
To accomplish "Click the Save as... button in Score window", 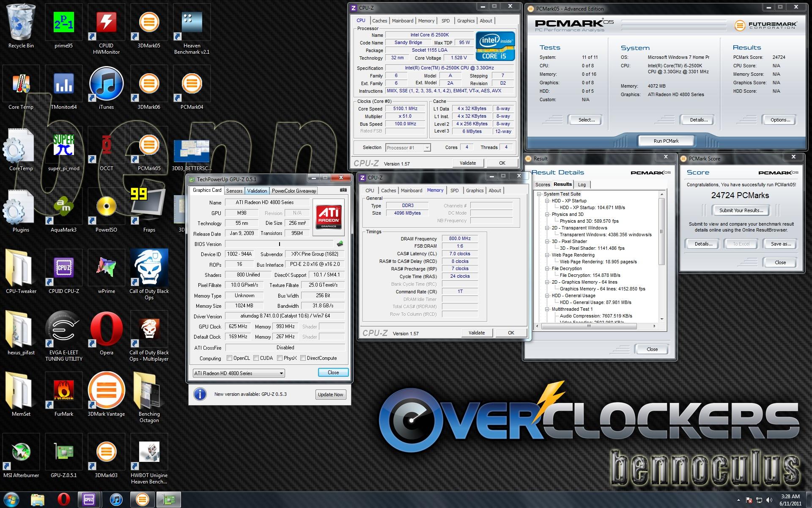I will pyautogui.click(x=781, y=244).
